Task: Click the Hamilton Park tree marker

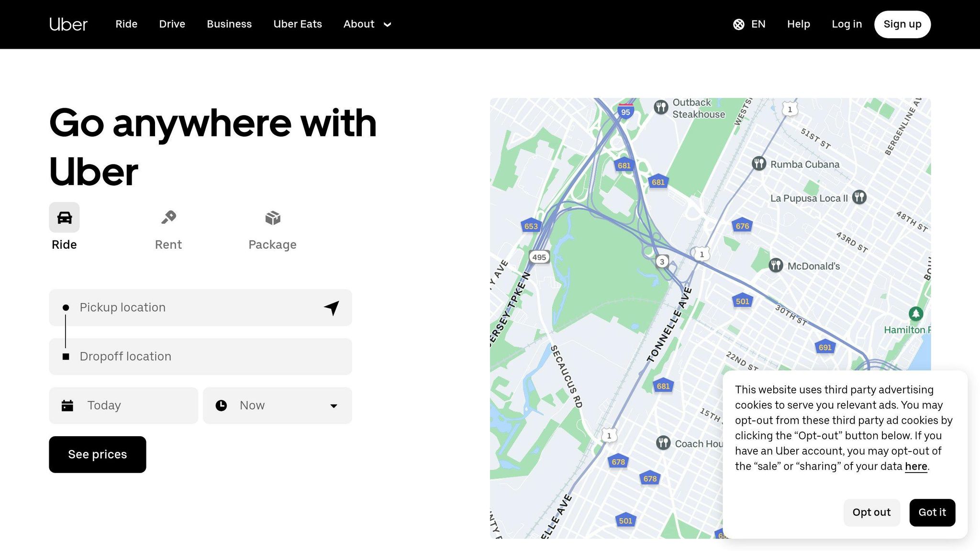Action: point(915,314)
